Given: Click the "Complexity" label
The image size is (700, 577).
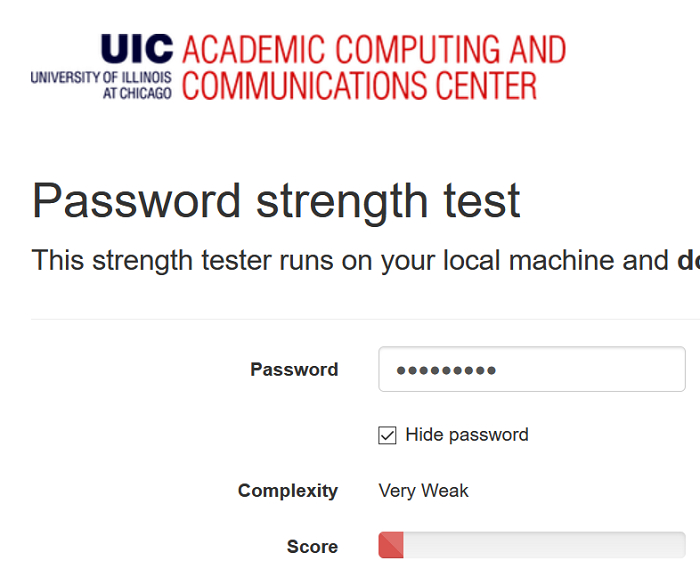Looking at the screenshot, I should pyautogui.click(x=288, y=491).
